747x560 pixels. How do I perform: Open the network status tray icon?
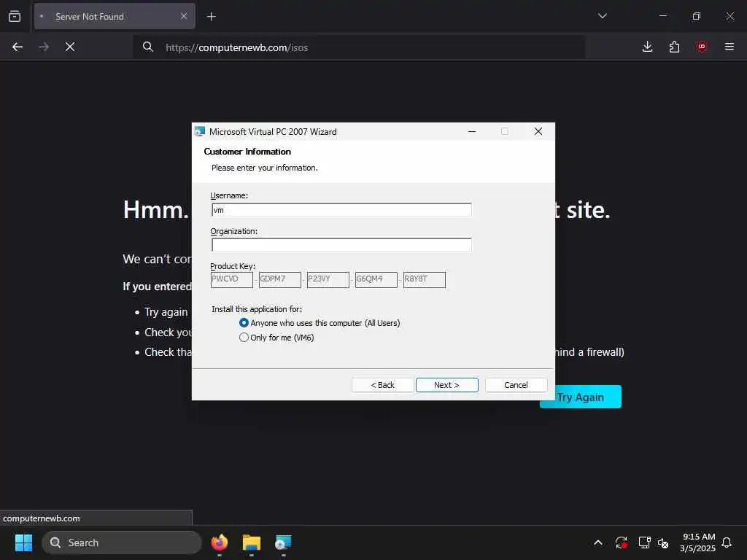click(x=644, y=542)
